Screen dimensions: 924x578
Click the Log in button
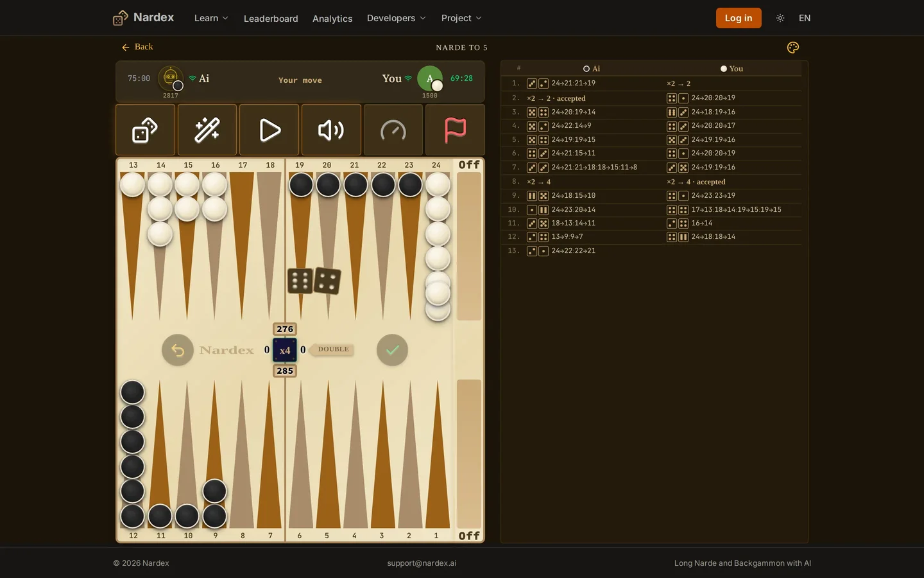tap(739, 18)
